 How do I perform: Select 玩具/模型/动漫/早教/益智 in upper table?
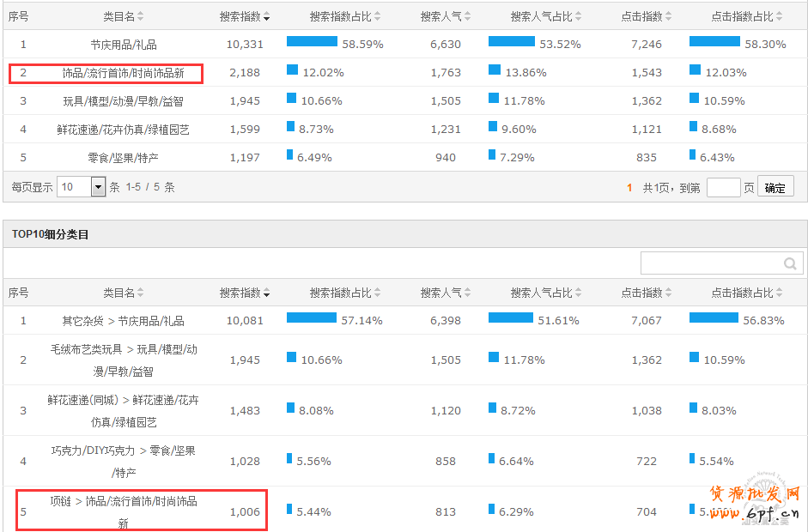point(123,101)
